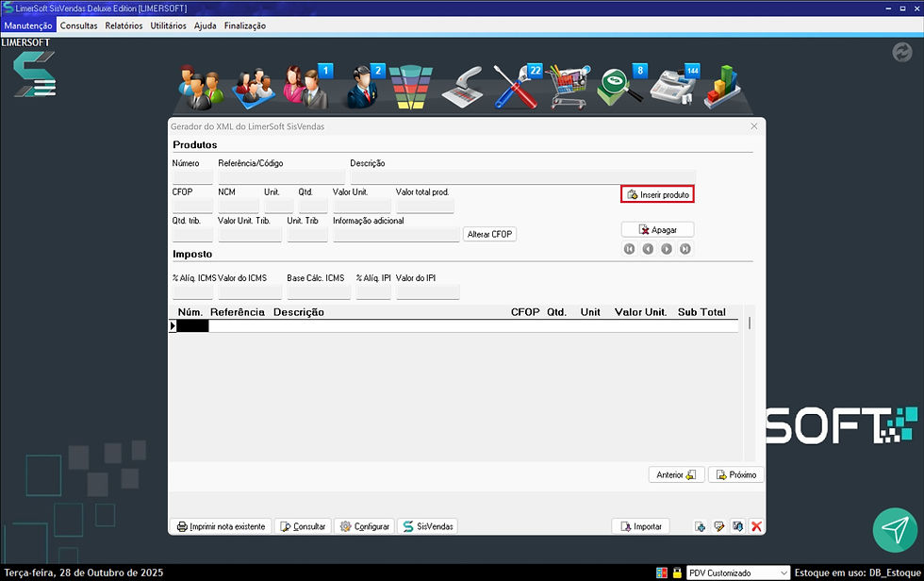The width and height of the screenshot is (924, 581).
Task: Open the PDV Customizado dropdown
Action: click(x=737, y=573)
